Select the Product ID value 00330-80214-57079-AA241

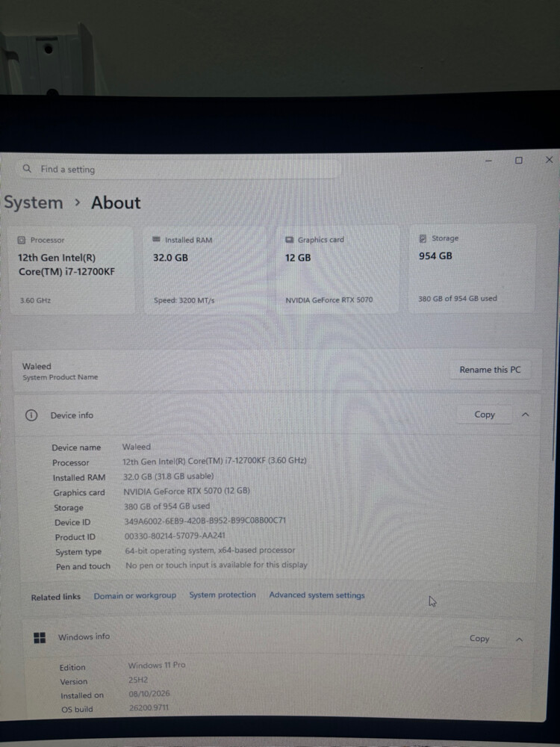(175, 536)
